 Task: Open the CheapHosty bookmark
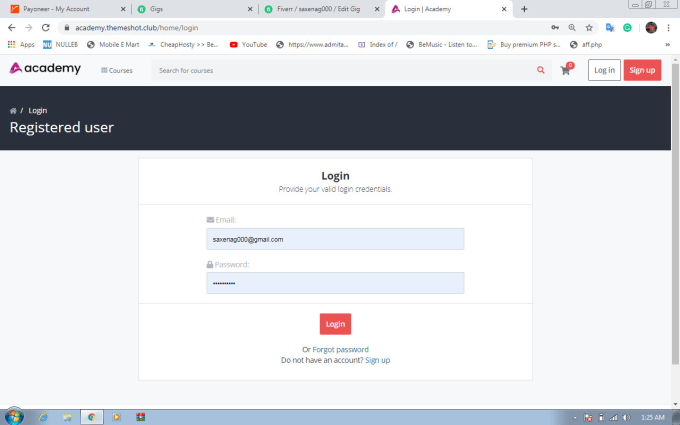183,45
